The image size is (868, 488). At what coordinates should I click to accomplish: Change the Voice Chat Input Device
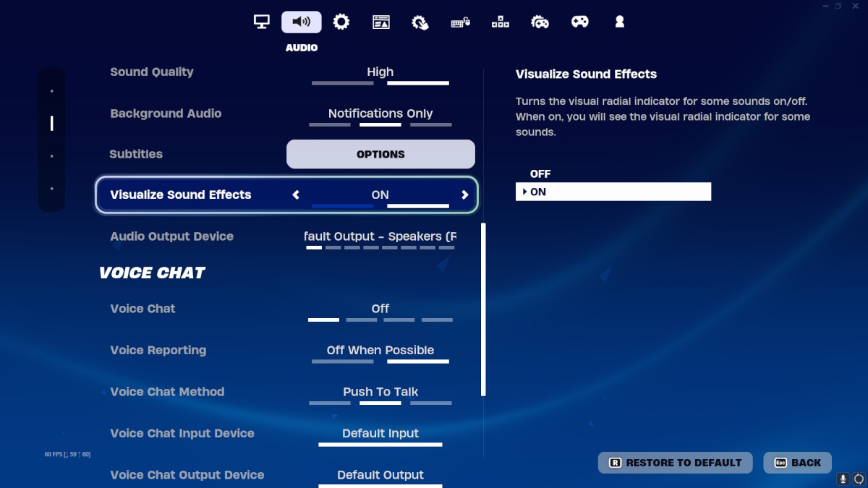click(380, 434)
